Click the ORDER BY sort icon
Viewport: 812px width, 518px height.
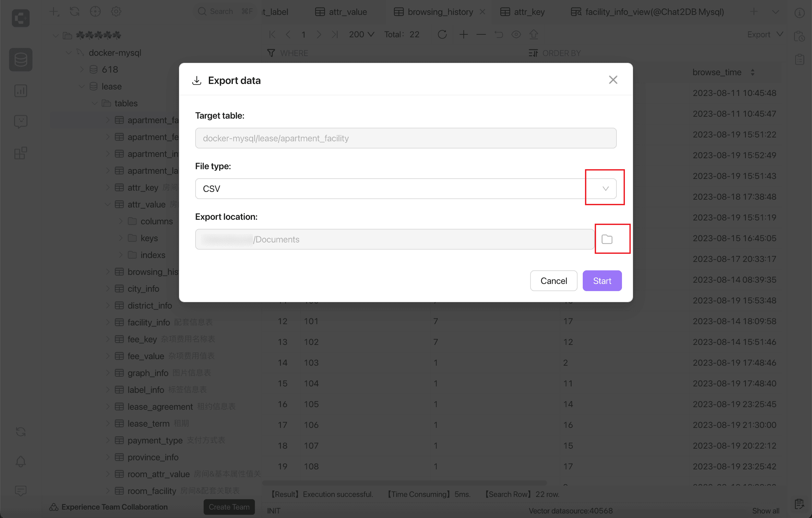pos(533,53)
